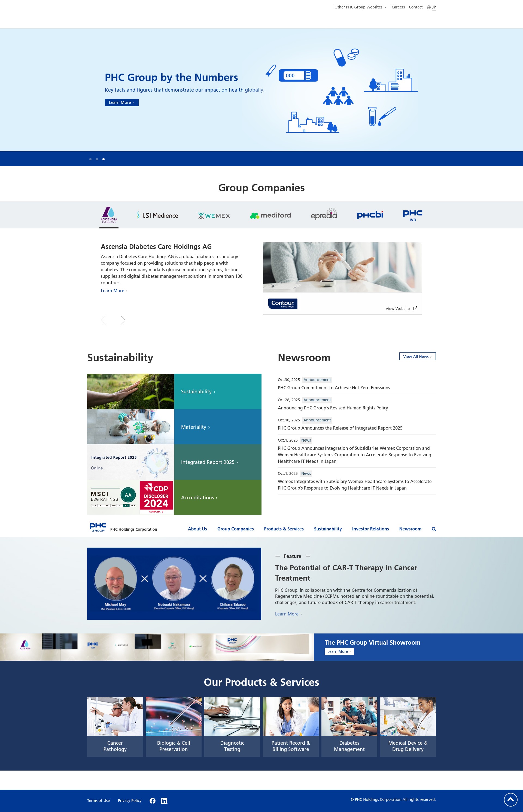This screenshot has height=812, width=523.
Task: Select the LSI Medience logo tab
Action: pyautogui.click(x=157, y=215)
